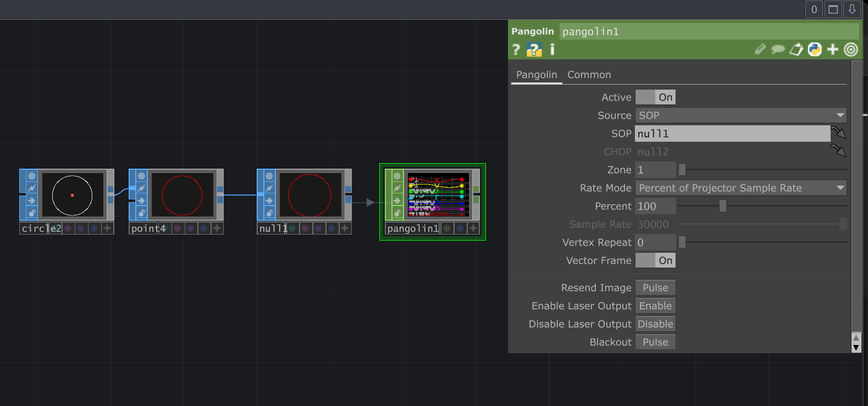The image size is (868, 406).
Task: Toggle the blue display flag on circle2
Action: (x=94, y=228)
